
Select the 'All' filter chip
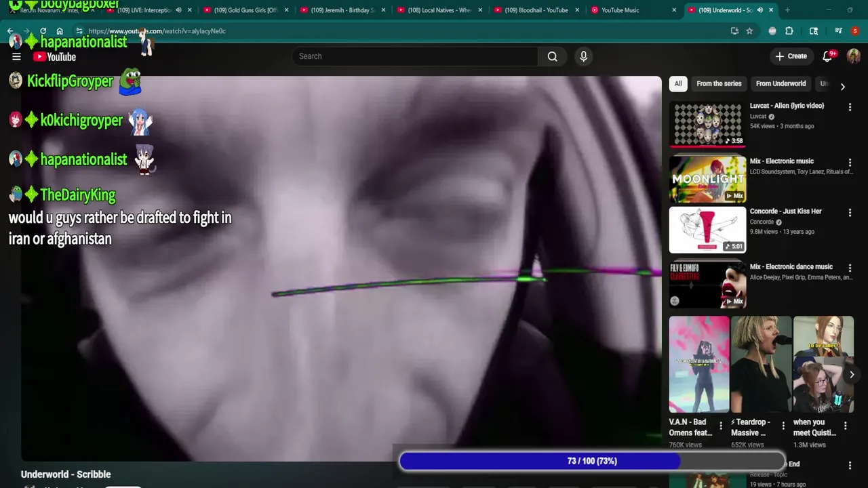click(x=678, y=83)
